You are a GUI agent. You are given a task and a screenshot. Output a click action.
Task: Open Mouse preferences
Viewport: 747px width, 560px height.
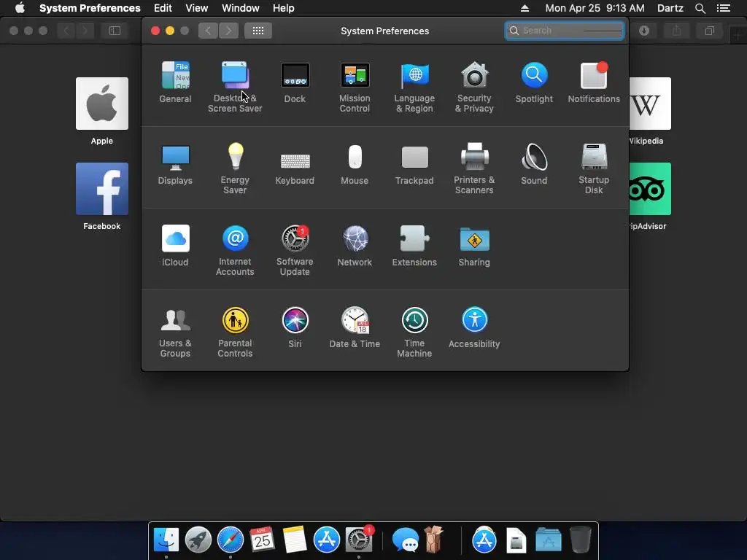coord(355,164)
